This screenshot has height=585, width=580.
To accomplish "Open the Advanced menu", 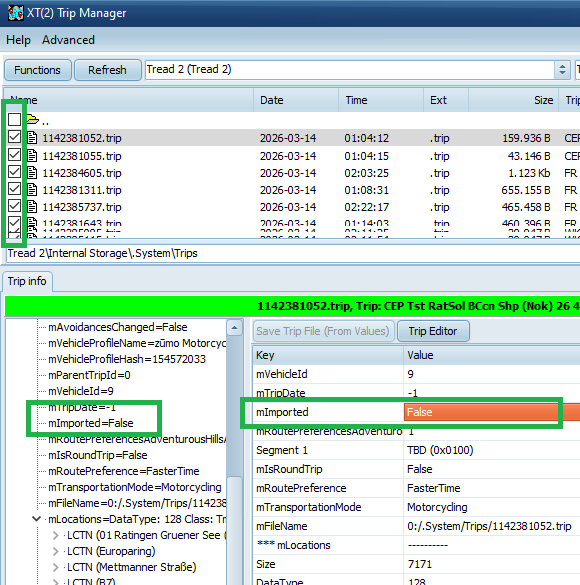I will tap(68, 40).
